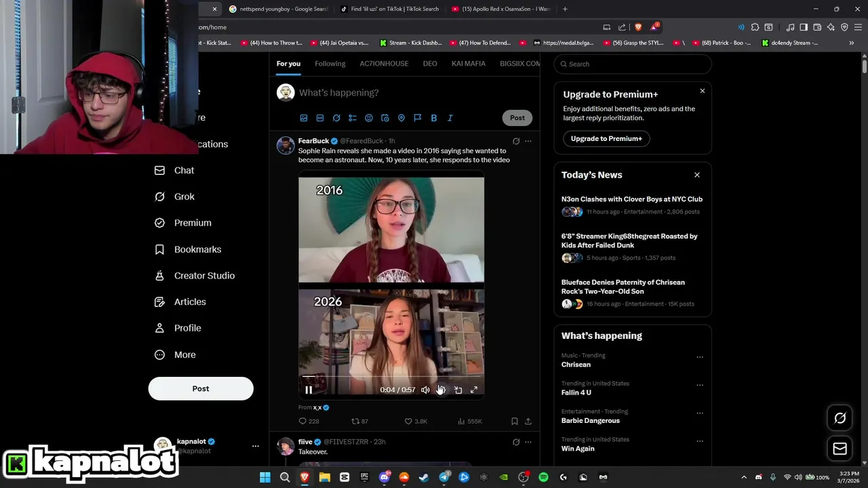Viewport: 868px width, 488px height.
Task: Seek along the video progress bar
Action: point(391,377)
